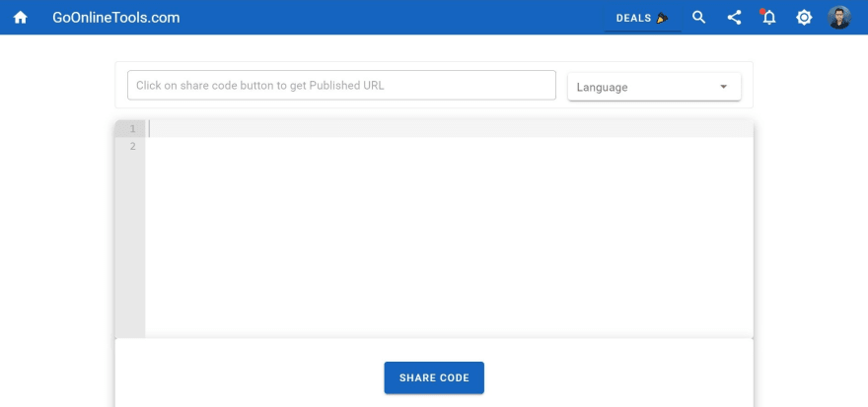
Task: Select line number 2 in gutter
Action: click(132, 146)
